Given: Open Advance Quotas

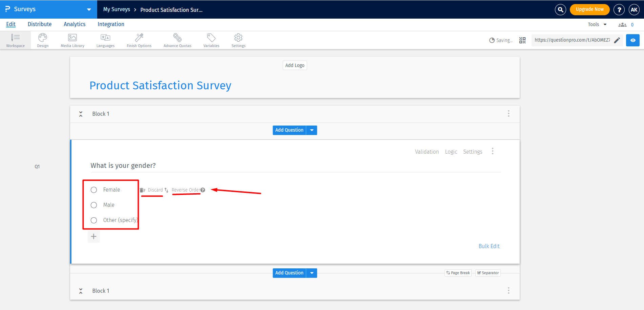Looking at the screenshot, I should (x=177, y=40).
